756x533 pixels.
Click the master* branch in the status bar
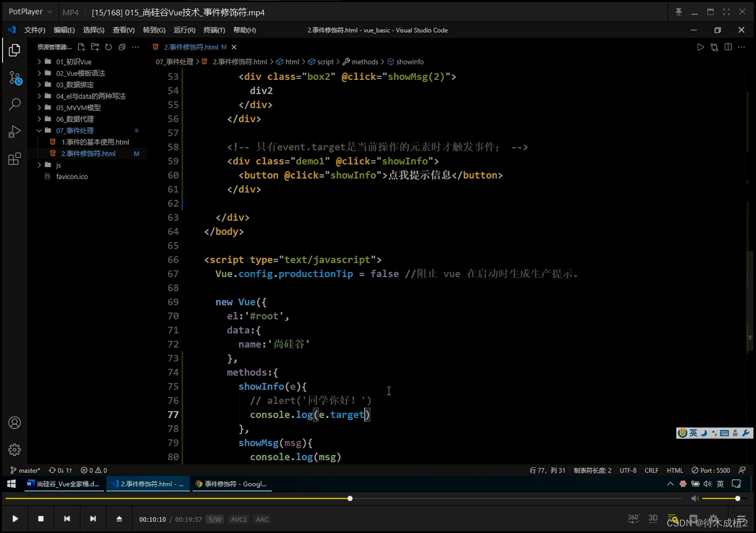pyautogui.click(x=25, y=470)
